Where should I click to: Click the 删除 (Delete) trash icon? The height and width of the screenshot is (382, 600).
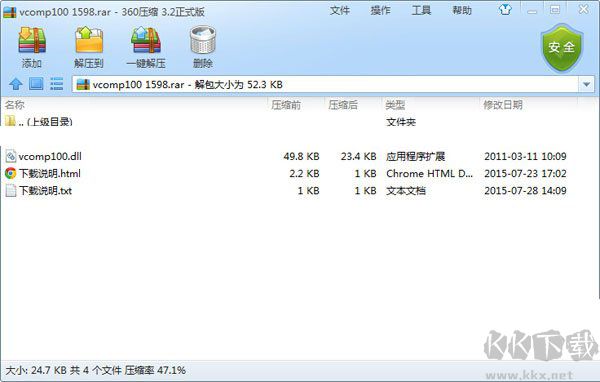203,40
